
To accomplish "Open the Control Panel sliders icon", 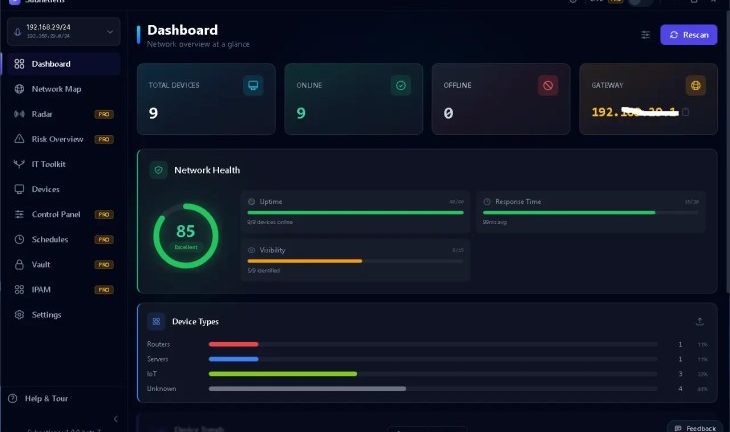I will pyautogui.click(x=19, y=214).
